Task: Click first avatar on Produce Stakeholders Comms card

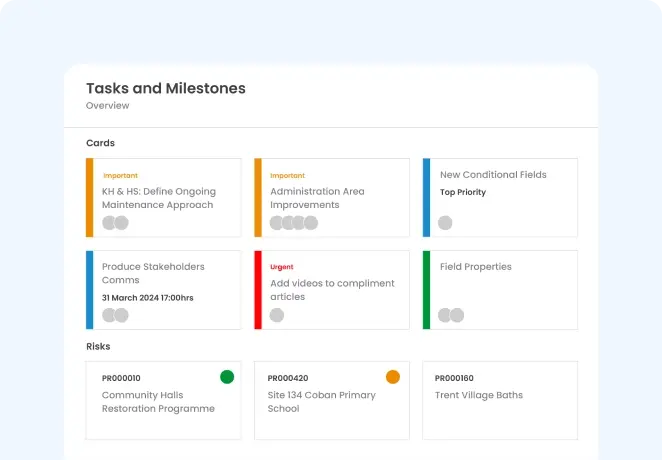Action: click(109, 315)
